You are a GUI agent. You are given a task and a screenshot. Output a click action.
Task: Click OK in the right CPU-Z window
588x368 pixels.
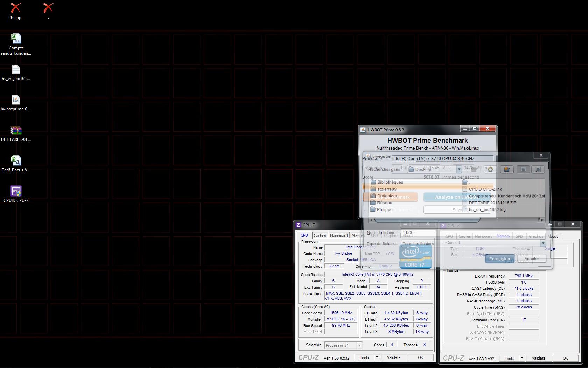click(565, 358)
